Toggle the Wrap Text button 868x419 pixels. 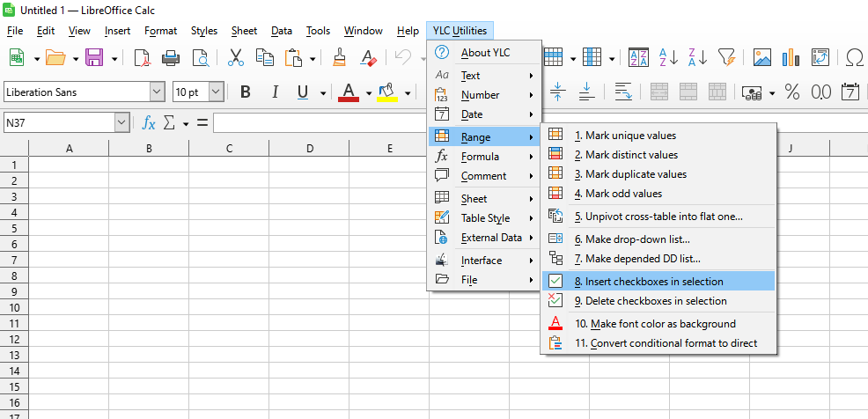pos(623,92)
